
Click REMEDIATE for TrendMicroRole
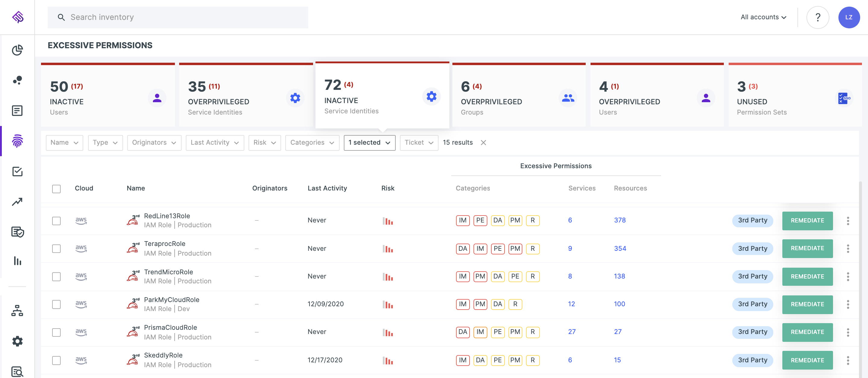(807, 277)
